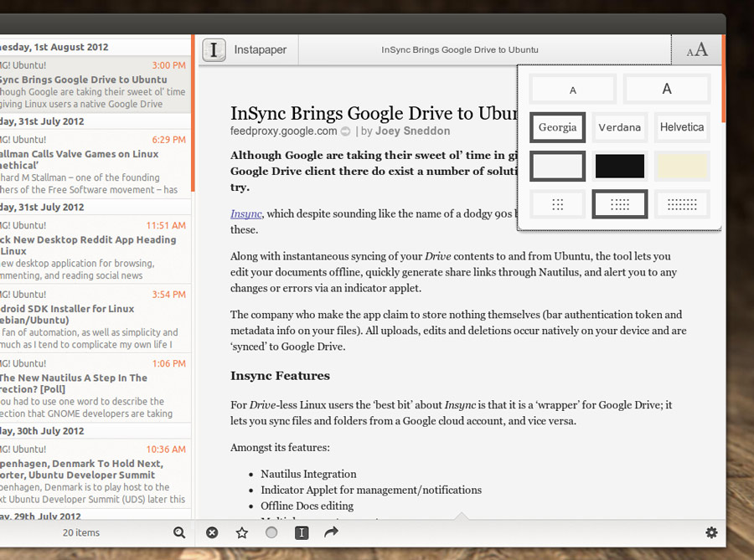Click the '20 items' status text

coord(80,532)
